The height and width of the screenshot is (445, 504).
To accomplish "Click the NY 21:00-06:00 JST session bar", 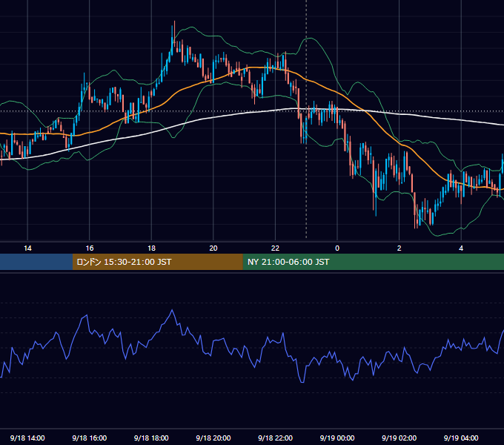I will tap(373, 262).
